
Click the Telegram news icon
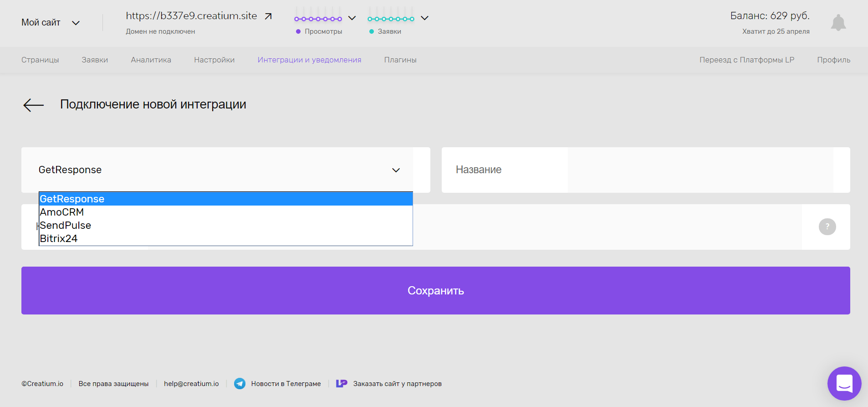point(240,384)
